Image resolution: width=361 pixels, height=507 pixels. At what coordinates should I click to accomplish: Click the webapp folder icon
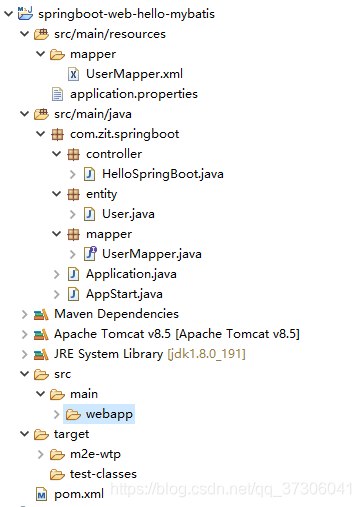(73, 414)
